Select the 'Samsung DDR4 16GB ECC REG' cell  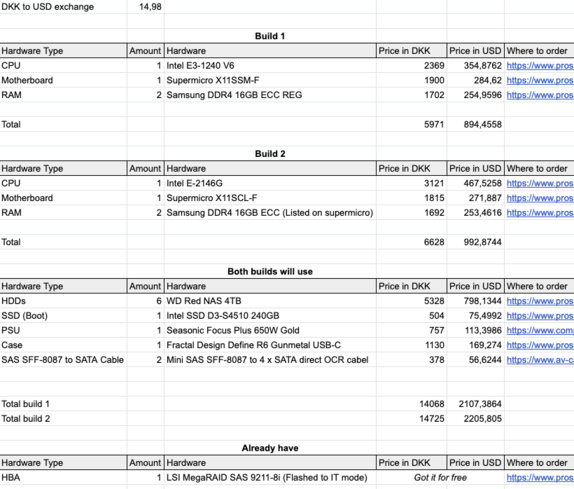[270, 95]
